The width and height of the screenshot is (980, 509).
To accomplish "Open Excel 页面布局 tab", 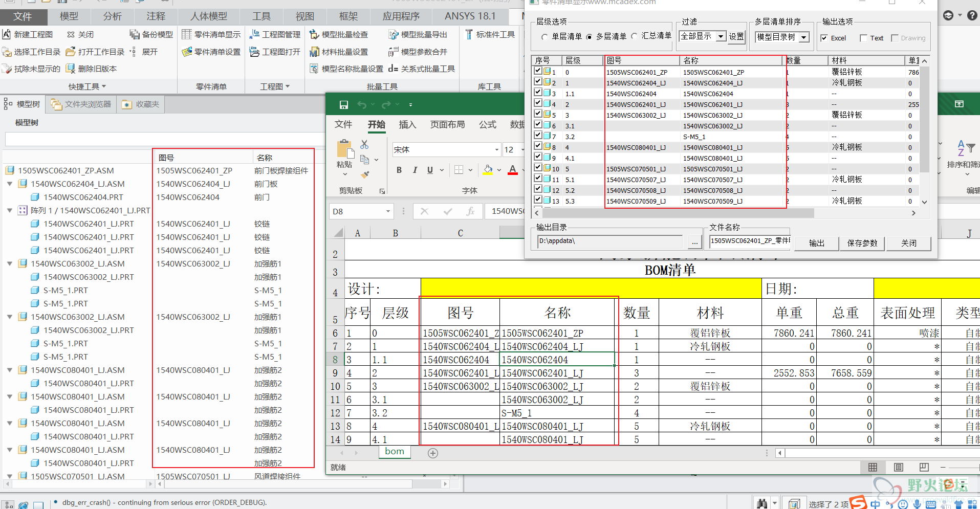I will (x=447, y=124).
